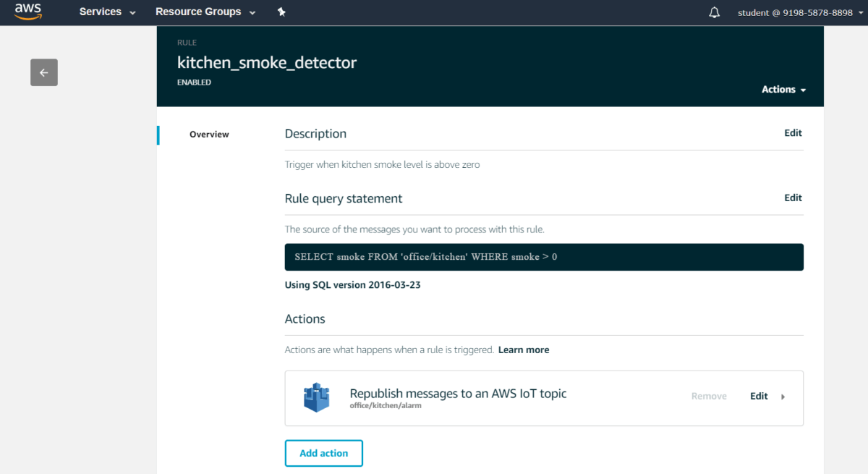The image size is (868, 474).
Task: Click the AWS IoT republish action icon
Action: tap(316, 398)
